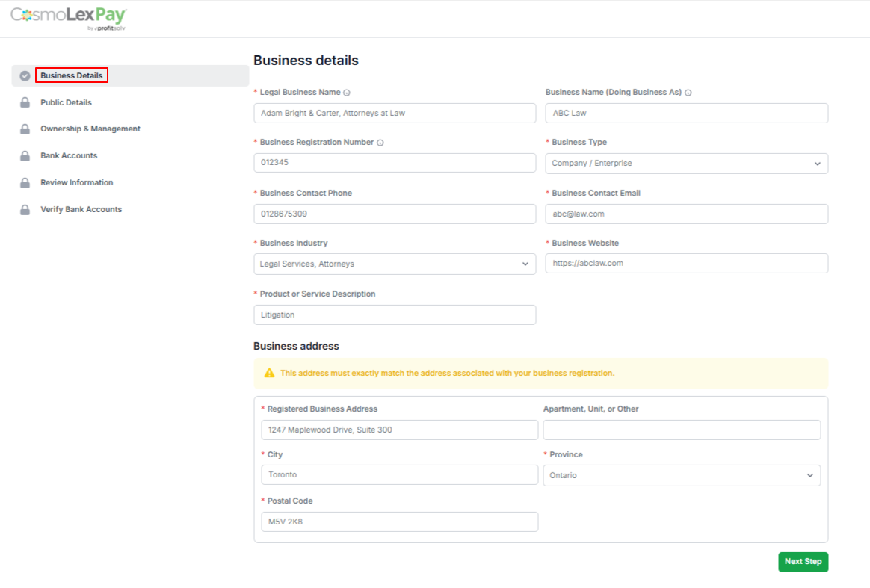Click the yellow warning triangle icon
Image resolution: width=870 pixels, height=588 pixels.
[x=269, y=374]
